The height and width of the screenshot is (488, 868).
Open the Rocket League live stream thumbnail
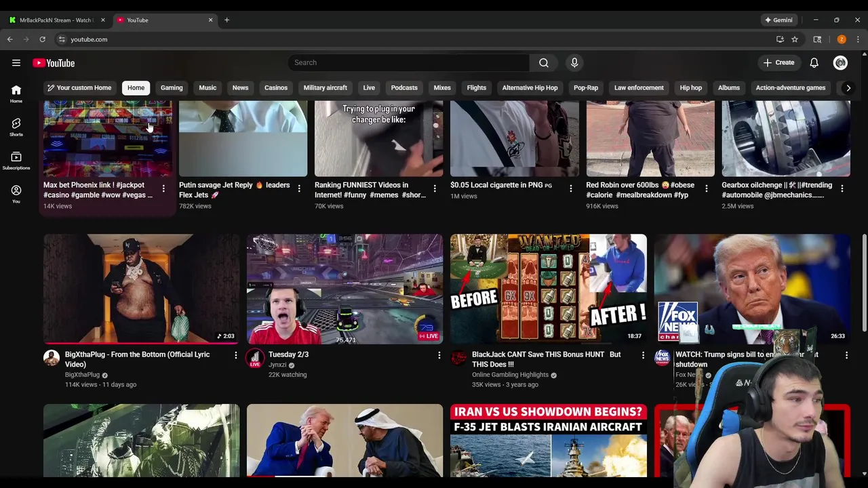pos(344,289)
